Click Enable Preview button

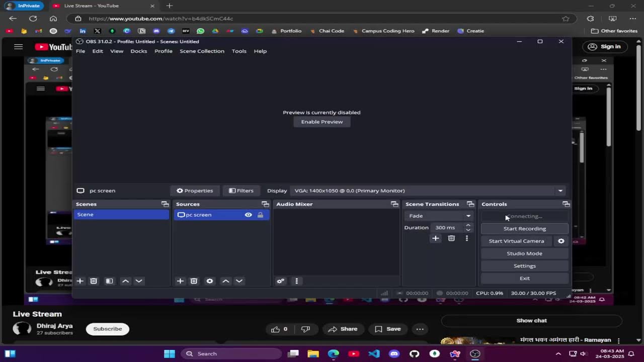(322, 122)
